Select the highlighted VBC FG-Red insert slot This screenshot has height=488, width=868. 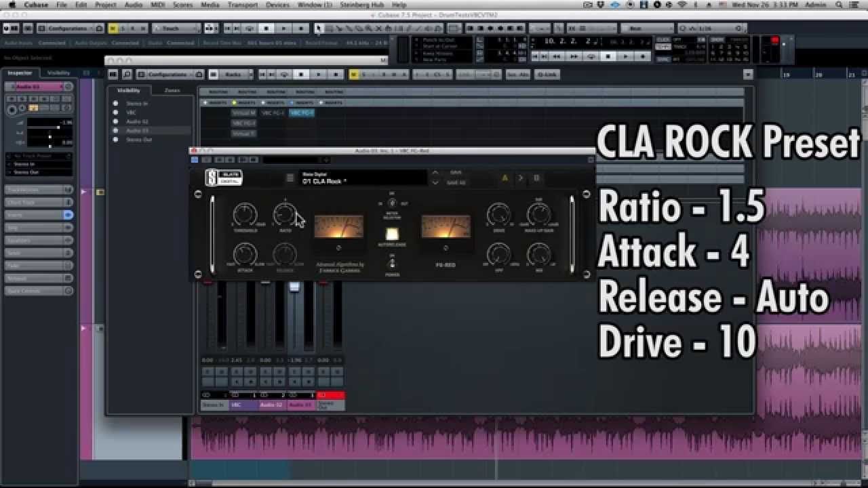tap(302, 113)
